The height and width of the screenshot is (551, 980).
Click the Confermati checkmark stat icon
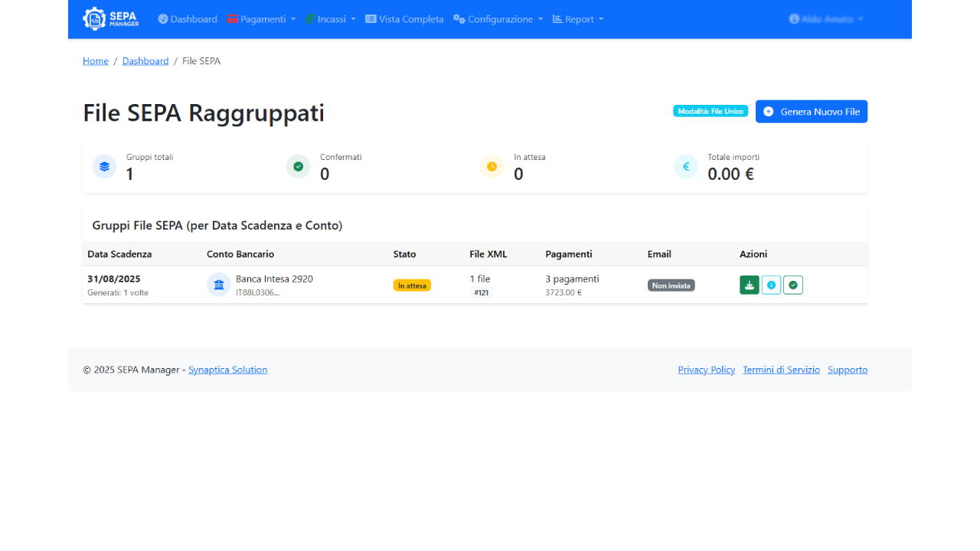point(298,166)
